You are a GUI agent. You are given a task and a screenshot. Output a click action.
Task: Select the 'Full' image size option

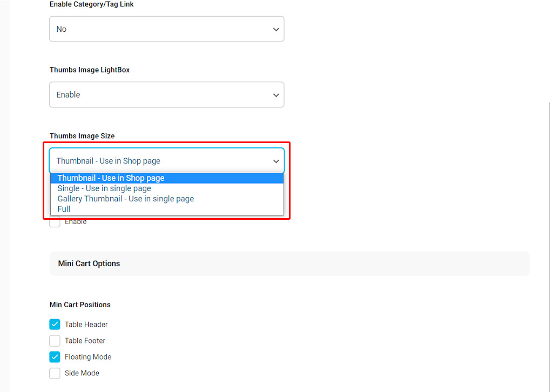[x=64, y=209]
